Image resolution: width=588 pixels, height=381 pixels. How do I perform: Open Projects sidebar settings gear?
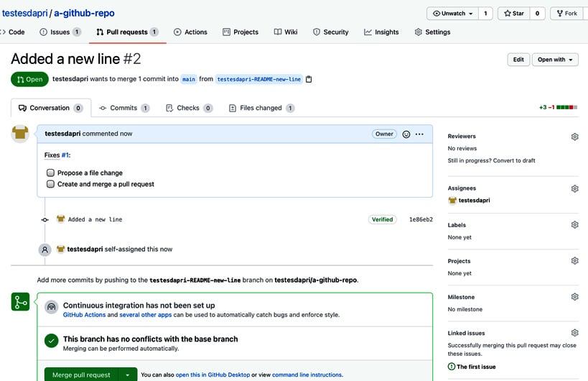574,261
